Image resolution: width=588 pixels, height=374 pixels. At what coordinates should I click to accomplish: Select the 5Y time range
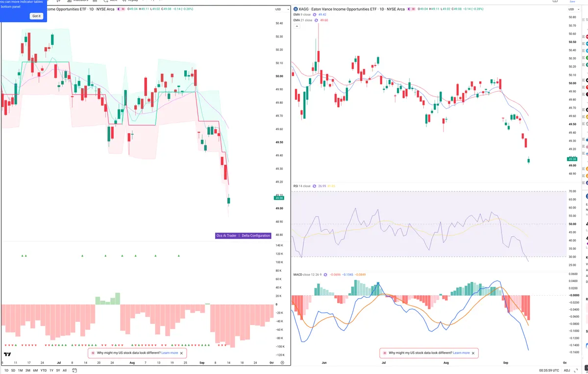click(58, 371)
